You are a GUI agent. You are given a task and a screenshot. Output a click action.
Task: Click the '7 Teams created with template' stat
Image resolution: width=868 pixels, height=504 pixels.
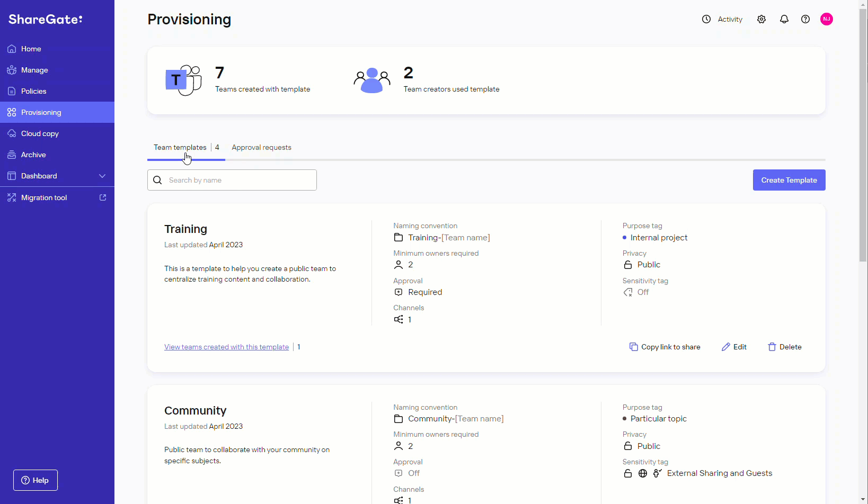tap(263, 79)
